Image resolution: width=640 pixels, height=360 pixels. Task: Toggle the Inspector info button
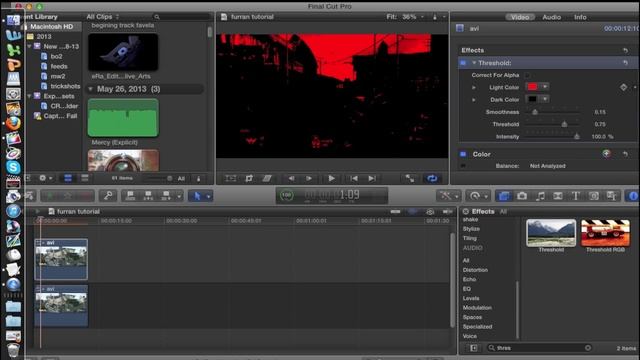(633, 196)
